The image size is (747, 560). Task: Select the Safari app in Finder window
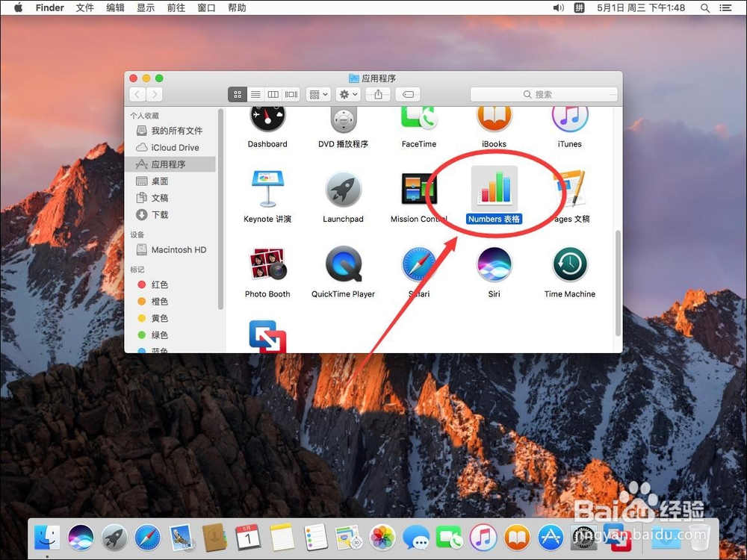(419, 264)
